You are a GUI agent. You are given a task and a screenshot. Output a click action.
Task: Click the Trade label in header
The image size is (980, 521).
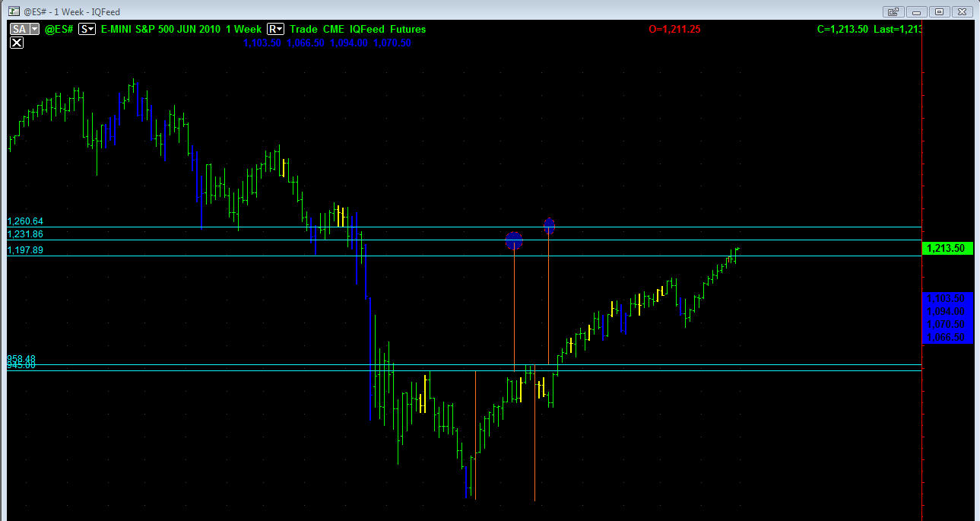click(x=303, y=29)
